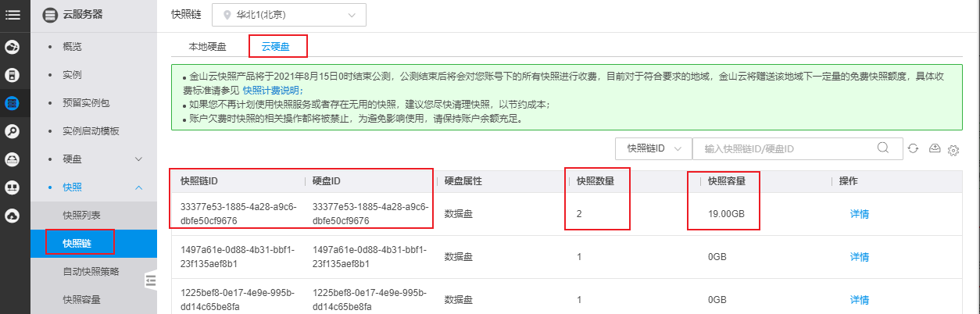The height and width of the screenshot is (314, 980).
Task: Click the second dark sidebar service icon
Action: coord(12,75)
